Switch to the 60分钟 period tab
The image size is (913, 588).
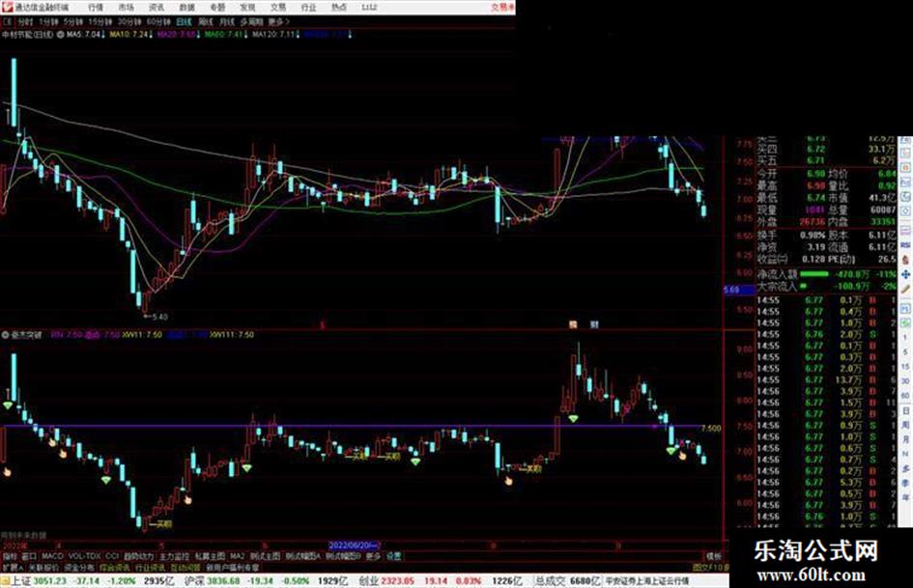(x=159, y=22)
